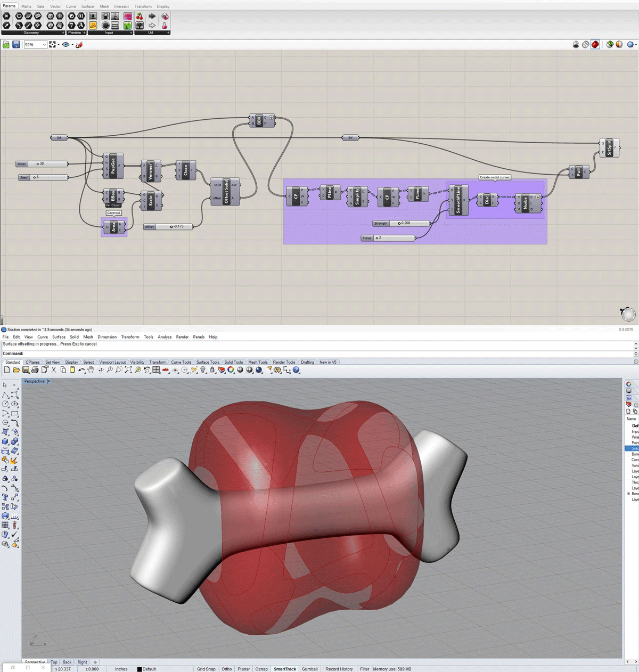Open the Render menu
639x672 pixels.
pyautogui.click(x=182, y=337)
